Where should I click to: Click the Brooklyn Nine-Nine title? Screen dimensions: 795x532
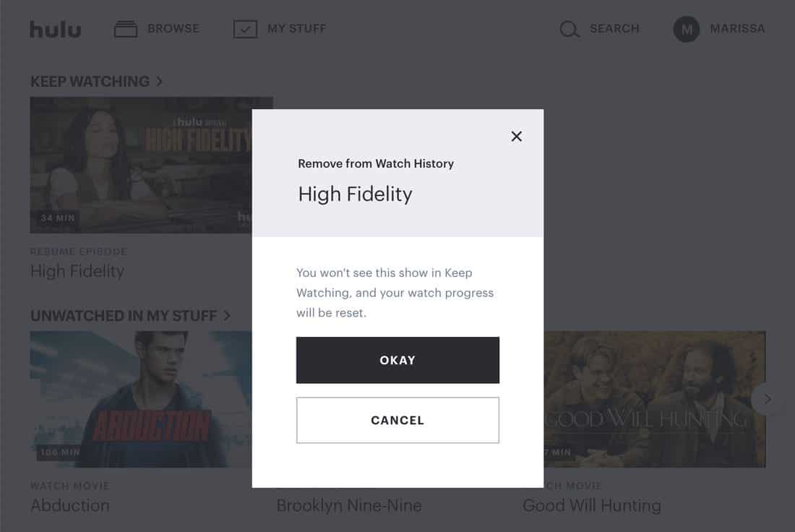coord(348,505)
